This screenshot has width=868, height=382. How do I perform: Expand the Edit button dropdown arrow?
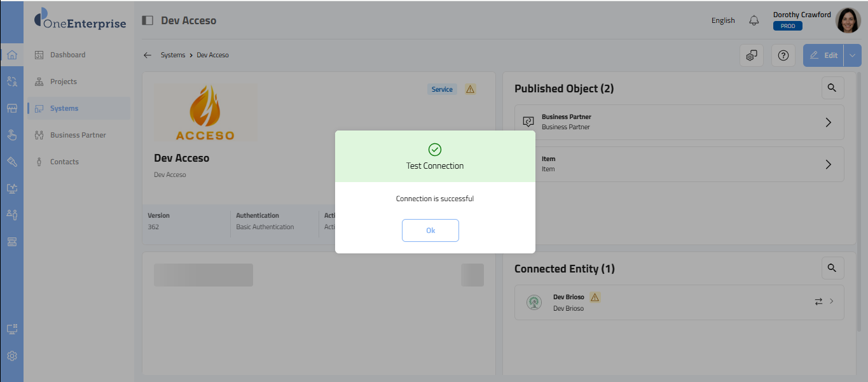[x=852, y=55]
